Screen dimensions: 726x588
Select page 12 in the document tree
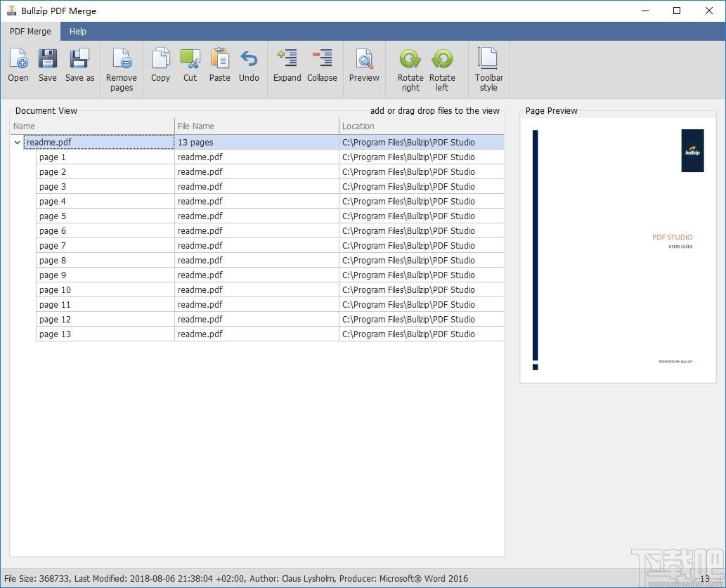(55, 320)
